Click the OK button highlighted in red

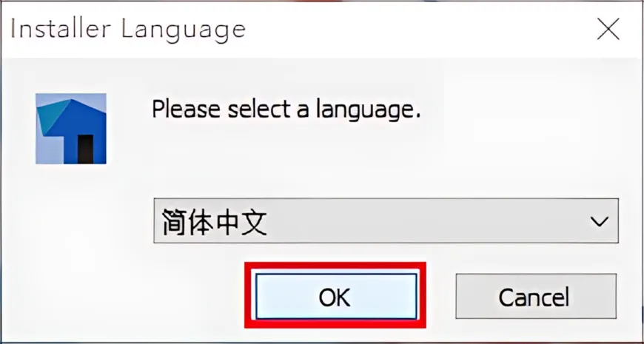(x=335, y=296)
